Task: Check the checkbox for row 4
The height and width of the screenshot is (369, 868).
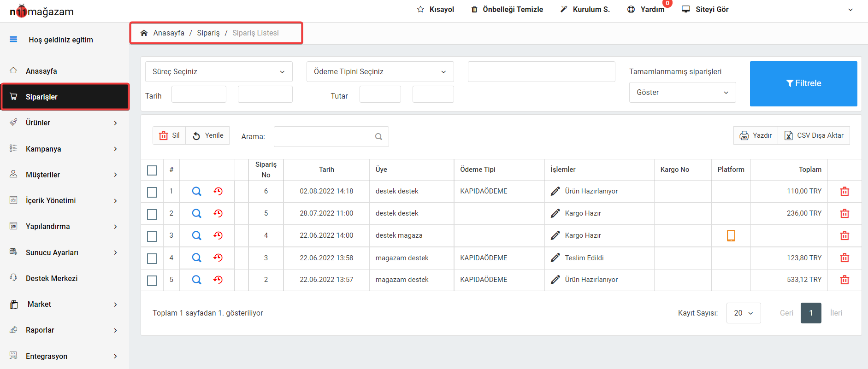Action: (x=152, y=258)
